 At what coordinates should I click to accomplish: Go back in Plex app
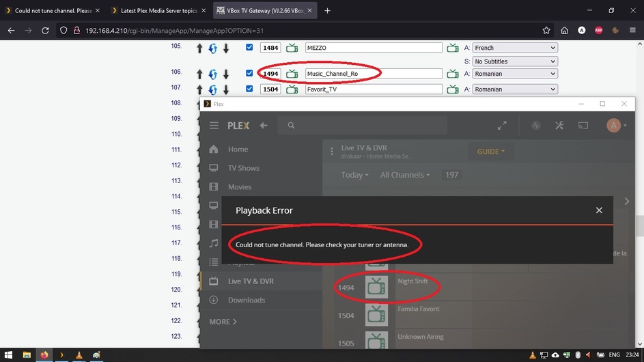[x=264, y=125]
